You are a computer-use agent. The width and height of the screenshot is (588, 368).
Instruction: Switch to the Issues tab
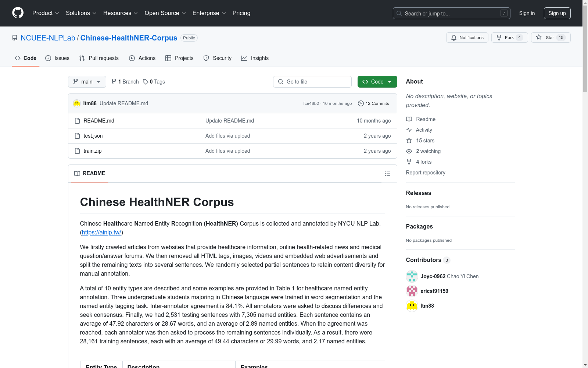pyautogui.click(x=57, y=58)
